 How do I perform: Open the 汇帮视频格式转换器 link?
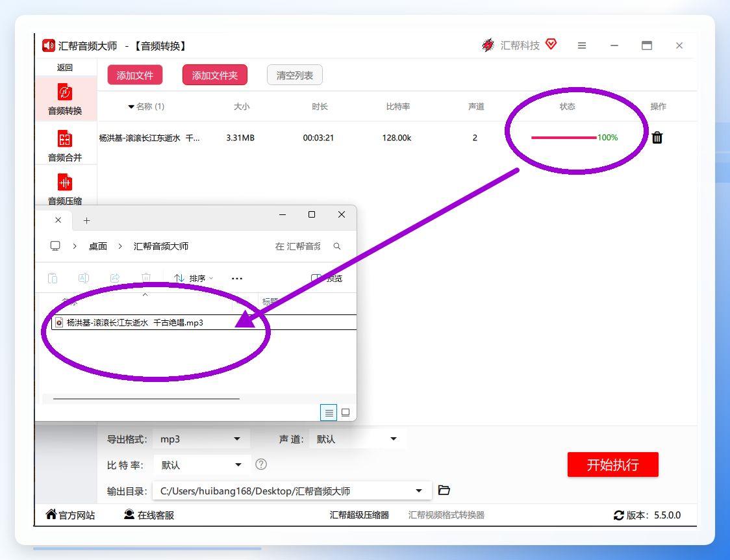(446, 515)
